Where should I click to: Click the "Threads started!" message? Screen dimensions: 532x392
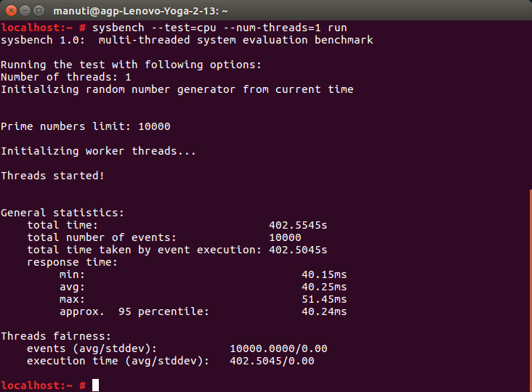point(52,176)
